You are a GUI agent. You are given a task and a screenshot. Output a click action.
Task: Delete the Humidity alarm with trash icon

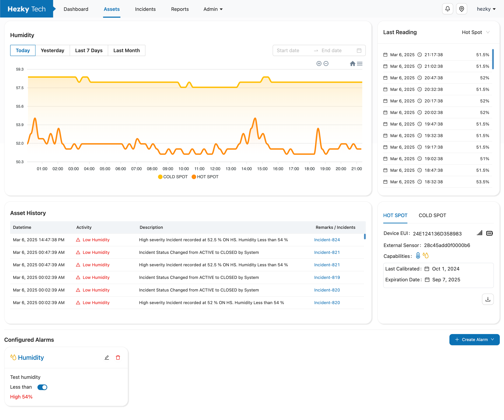(118, 357)
